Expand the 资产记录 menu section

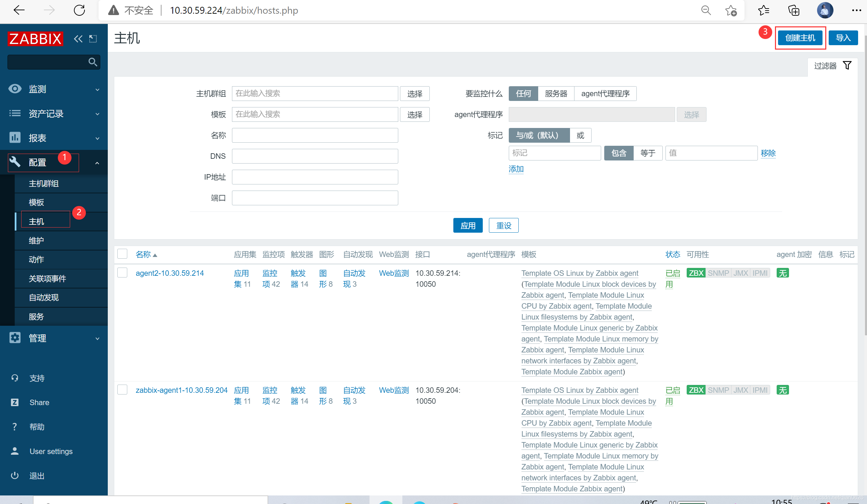pos(54,114)
